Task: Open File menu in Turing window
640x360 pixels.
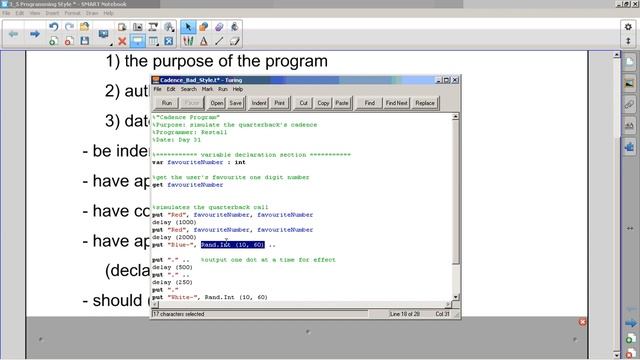Action: click(x=157, y=89)
